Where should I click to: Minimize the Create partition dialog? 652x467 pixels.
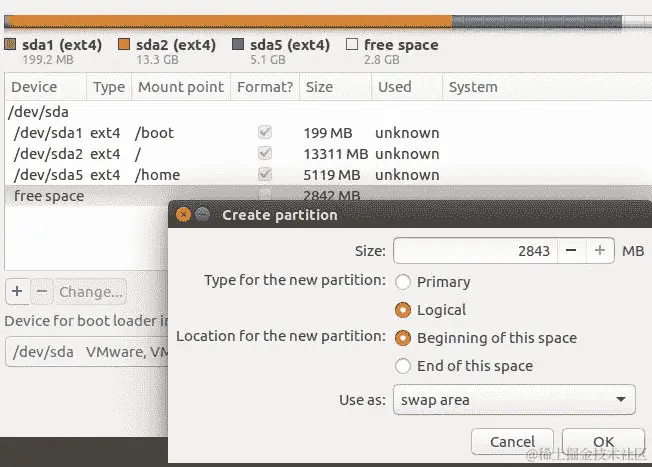point(203,215)
